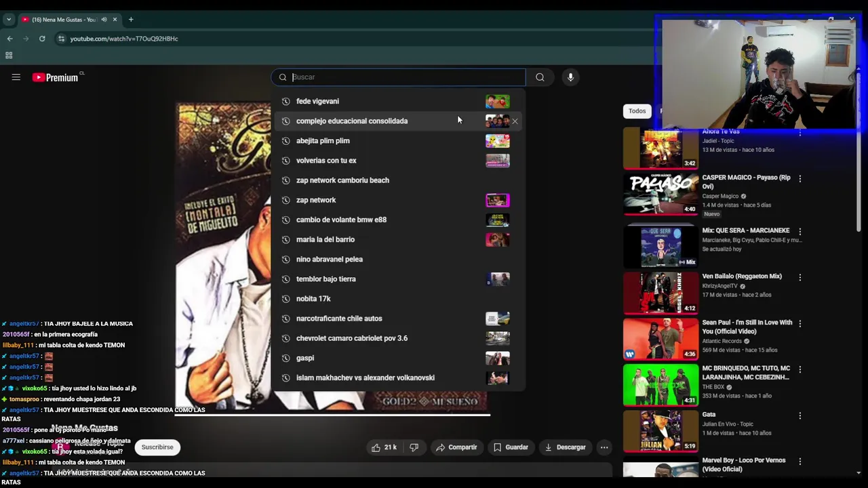
Task: Mute the tab via speaker icon
Action: coord(104,20)
